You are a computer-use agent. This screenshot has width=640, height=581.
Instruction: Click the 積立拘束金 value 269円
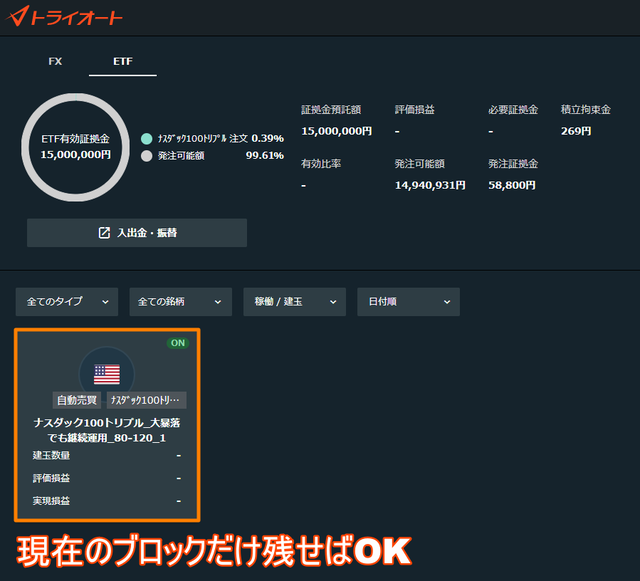[576, 131]
